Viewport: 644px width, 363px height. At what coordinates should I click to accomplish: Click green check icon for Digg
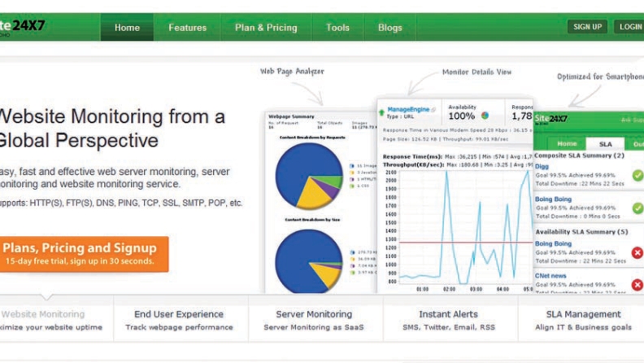tap(637, 176)
